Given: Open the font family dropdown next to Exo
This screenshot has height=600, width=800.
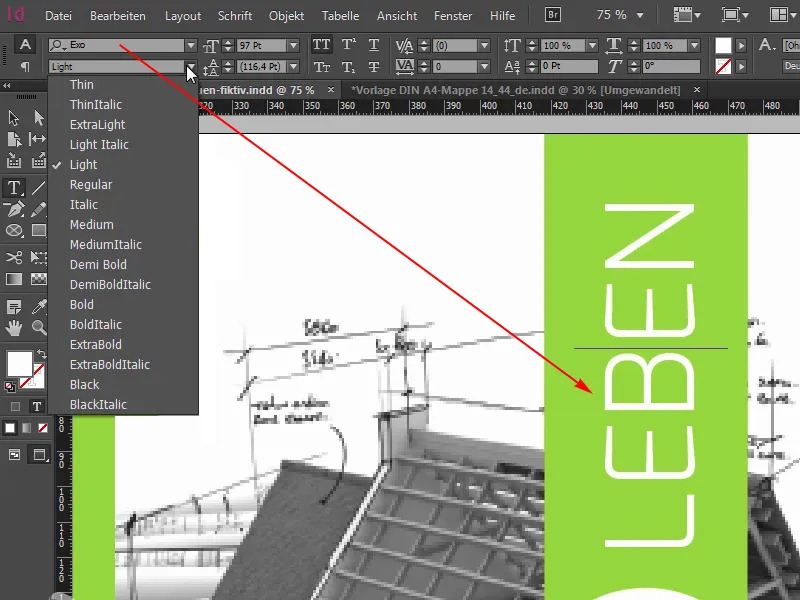Looking at the screenshot, I should tap(191, 45).
